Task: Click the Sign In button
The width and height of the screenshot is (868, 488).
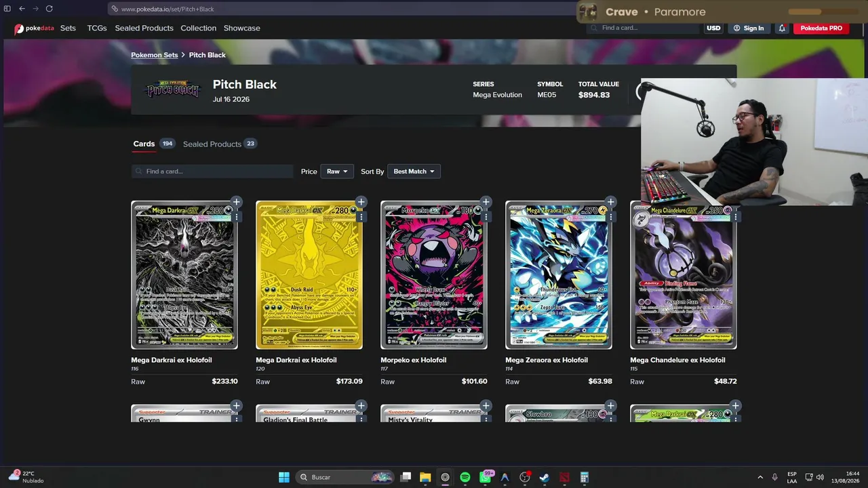Action: pyautogui.click(x=749, y=28)
